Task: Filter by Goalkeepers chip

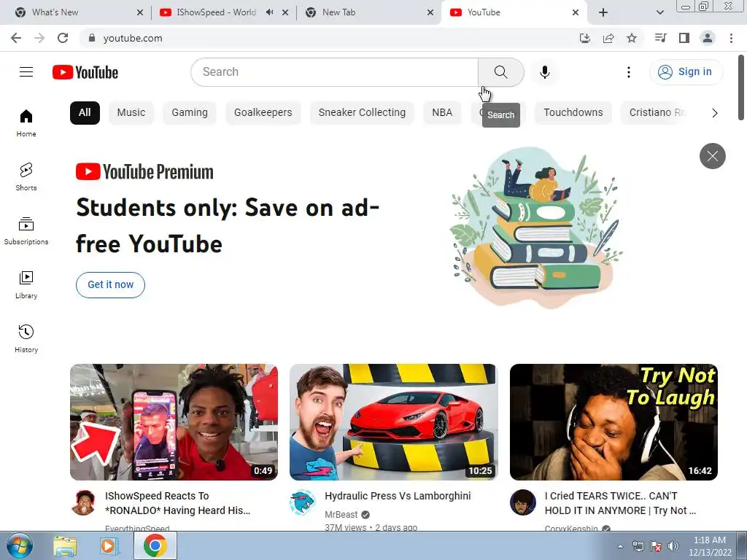Action: 263,113
